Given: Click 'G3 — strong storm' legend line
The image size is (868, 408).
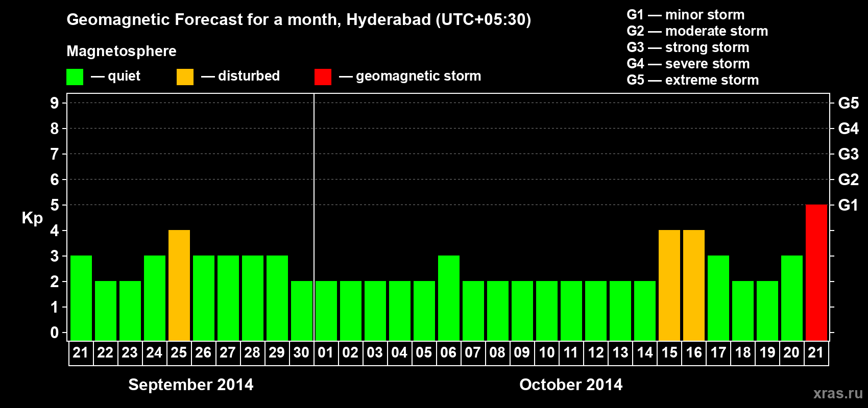Looking at the screenshot, I should (x=688, y=47).
